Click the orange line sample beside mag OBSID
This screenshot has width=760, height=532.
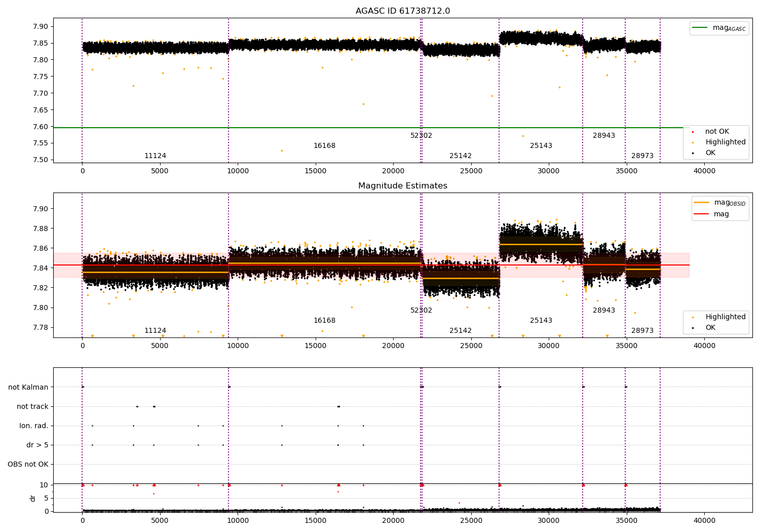tap(702, 203)
